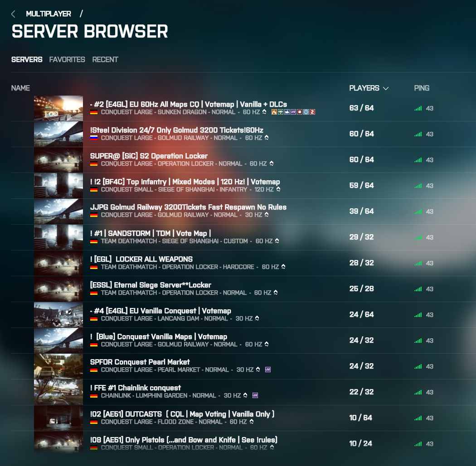Switch to the Favorites tab
The width and height of the screenshot is (476, 466).
pos(67,60)
